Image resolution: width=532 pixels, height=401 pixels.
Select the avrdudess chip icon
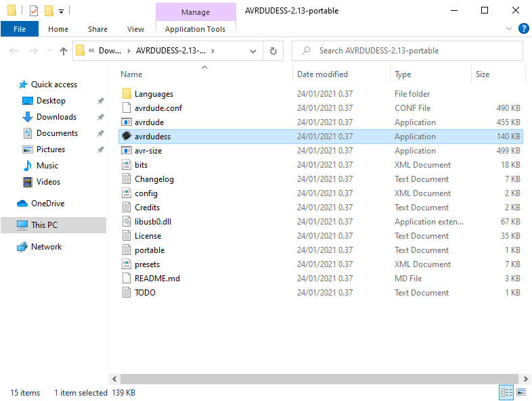pyautogui.click(x=126, y=137)
